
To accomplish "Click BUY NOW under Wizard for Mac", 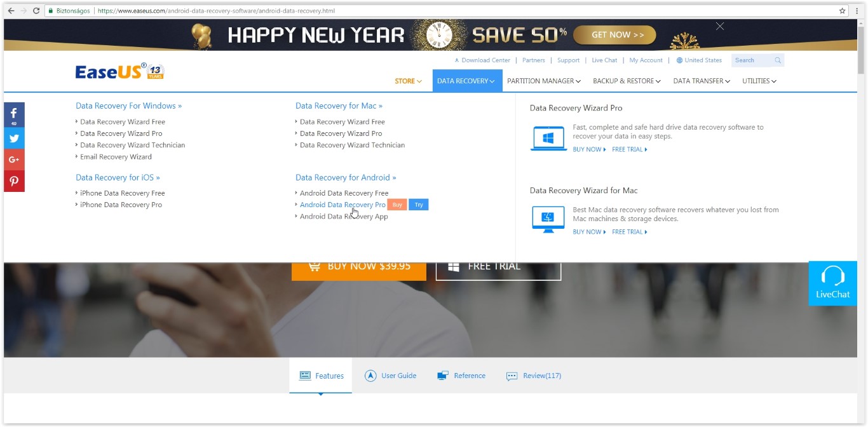I will click(589, 232).
